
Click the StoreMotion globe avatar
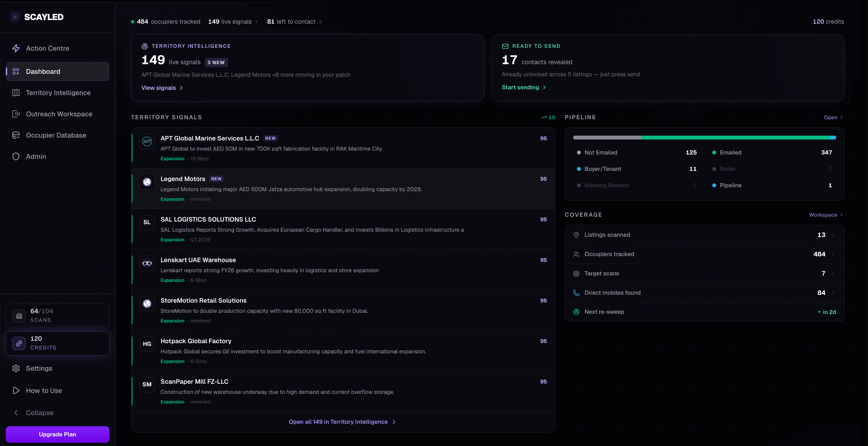point(147,304)
